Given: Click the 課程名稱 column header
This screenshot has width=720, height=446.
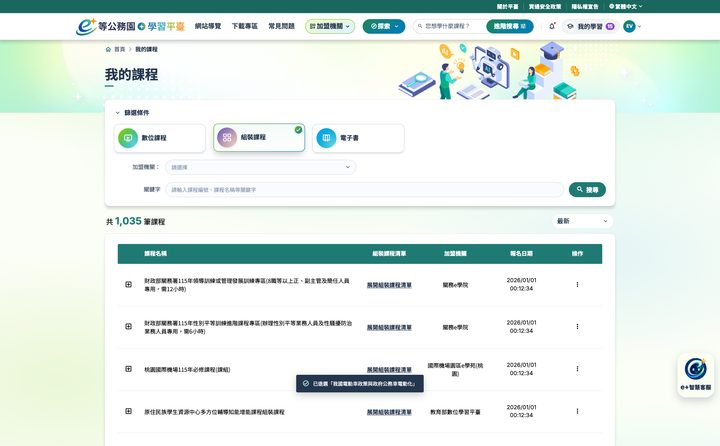Looking at the screenshot, I should click(155, 254).
